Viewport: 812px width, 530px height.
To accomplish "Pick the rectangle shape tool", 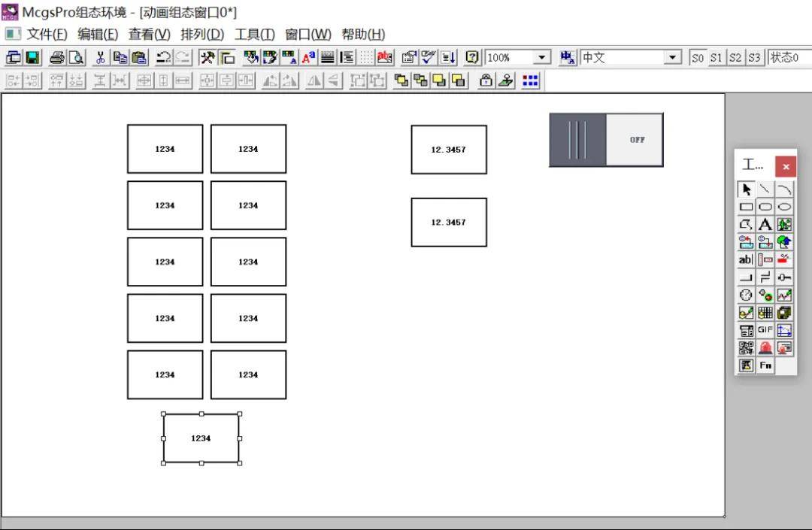I will 746,207.
